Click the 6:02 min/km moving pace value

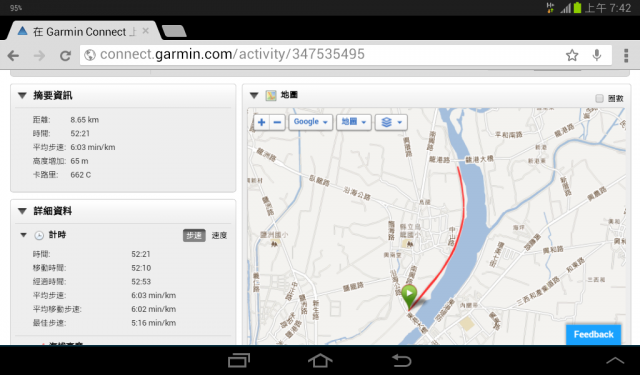pyautogui.click(x=153, y=309)
